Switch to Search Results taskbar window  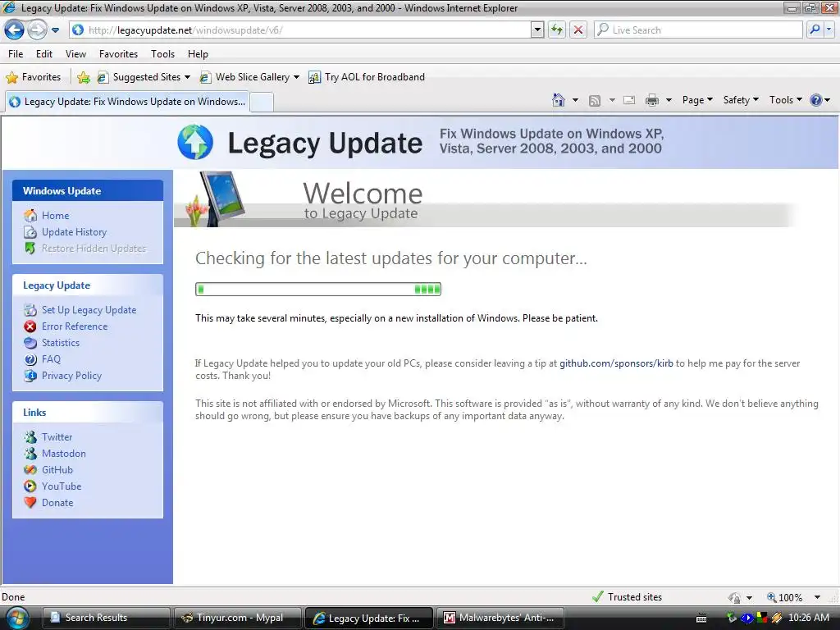[x=105, y=618]
